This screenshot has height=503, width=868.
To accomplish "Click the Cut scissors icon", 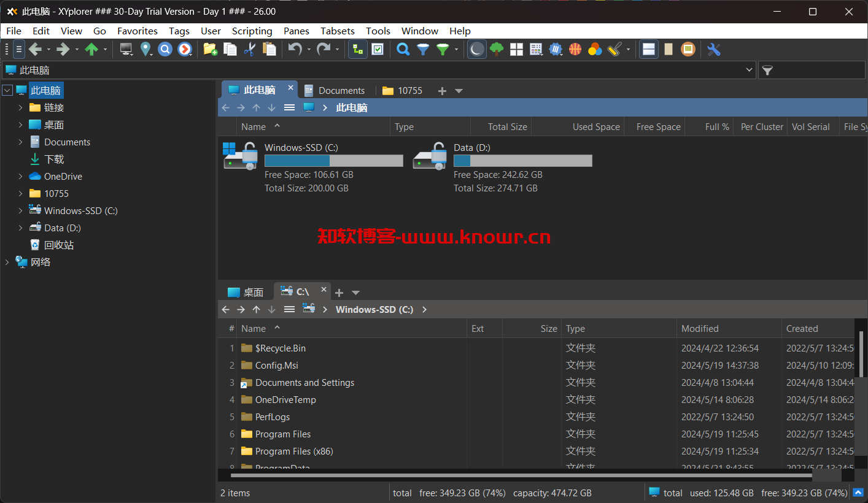I will [x=249, y=50].
